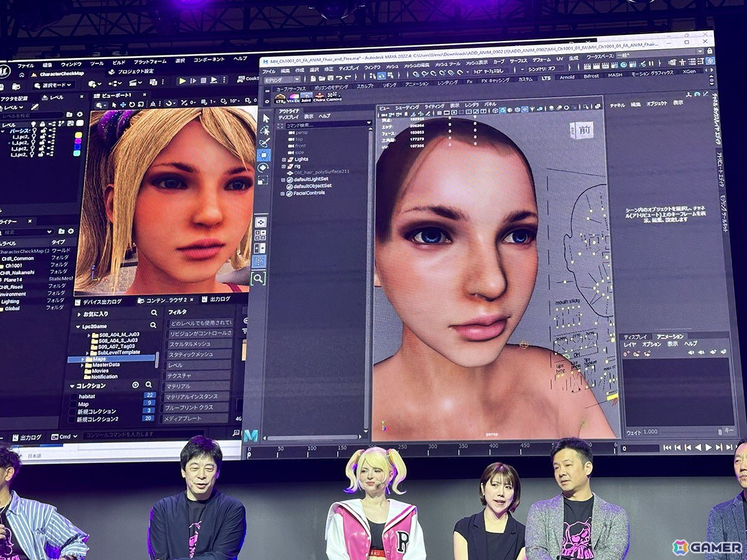
Task: Select FacialControls in Maya Outliner
Action: coord(309,193)
